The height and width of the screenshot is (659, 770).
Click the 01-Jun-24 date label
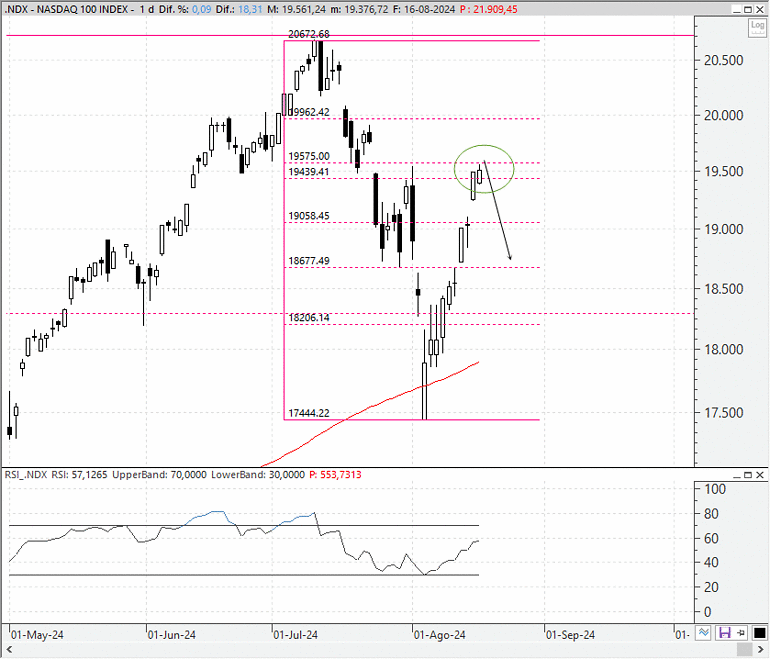(x=172, y=635)
